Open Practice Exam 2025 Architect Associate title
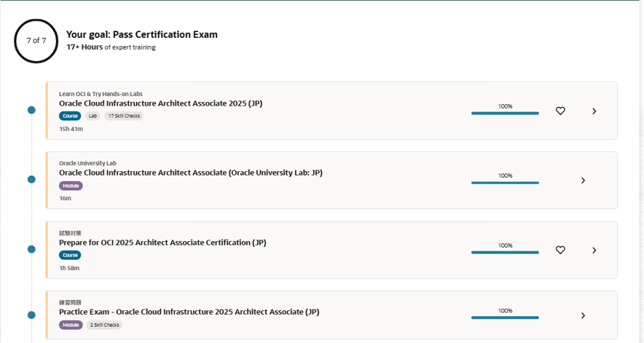Image resolution: width=644 pixels, height=343 pixels. tap(189, 312)
